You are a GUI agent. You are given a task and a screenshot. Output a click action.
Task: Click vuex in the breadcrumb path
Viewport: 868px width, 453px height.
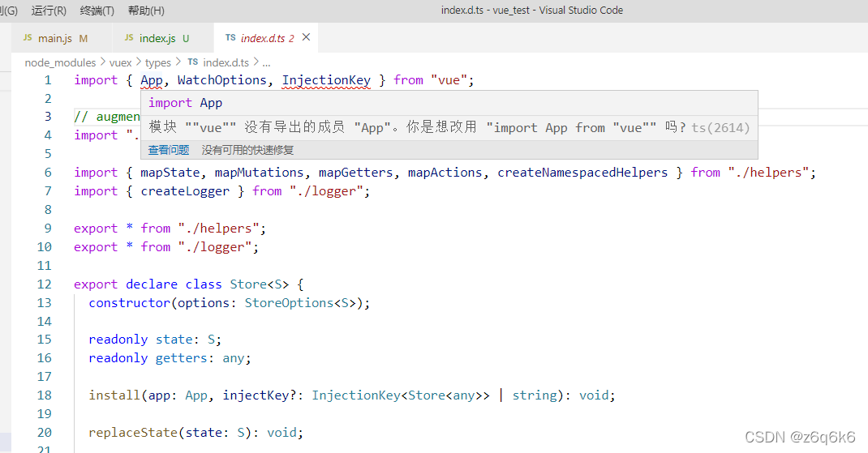pyautogui.click(x=121, y=62)
